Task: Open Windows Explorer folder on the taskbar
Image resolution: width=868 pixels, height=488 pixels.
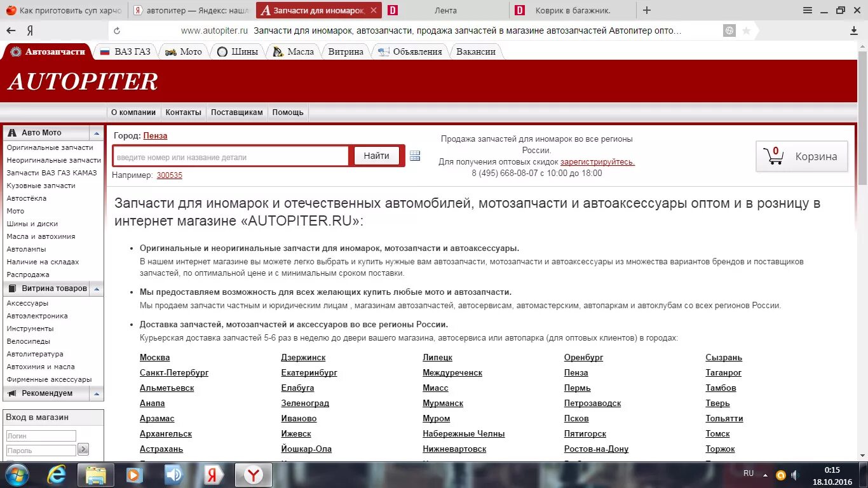Action: (x=96, y=475)
